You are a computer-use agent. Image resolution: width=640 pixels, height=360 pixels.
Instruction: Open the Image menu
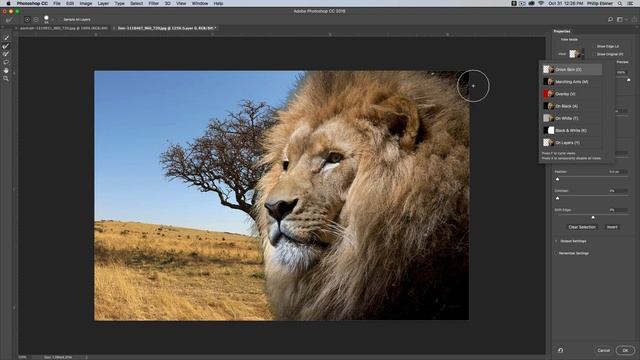(x=86, y=3)
